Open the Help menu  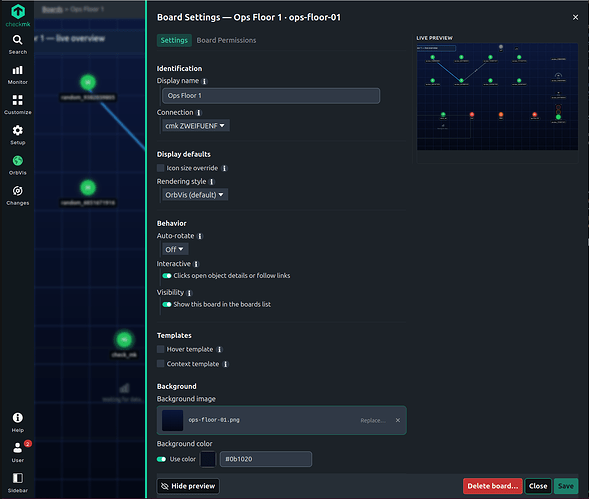click(18, 422)
